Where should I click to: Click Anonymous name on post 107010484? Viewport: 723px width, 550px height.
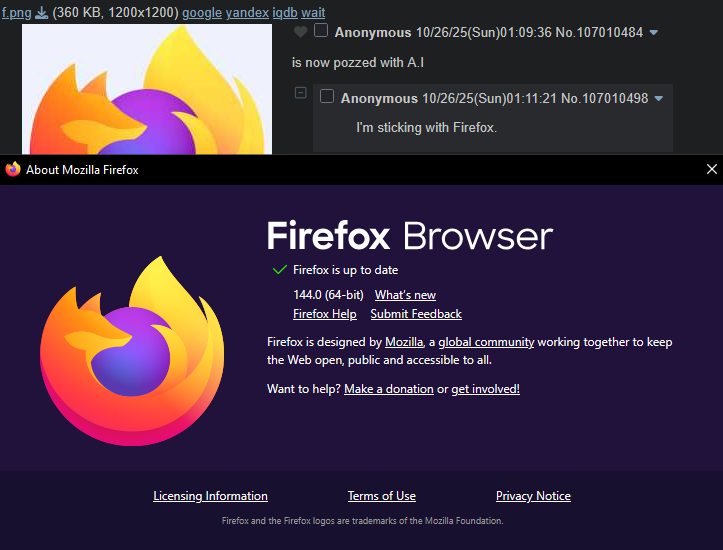click(373, 32)
